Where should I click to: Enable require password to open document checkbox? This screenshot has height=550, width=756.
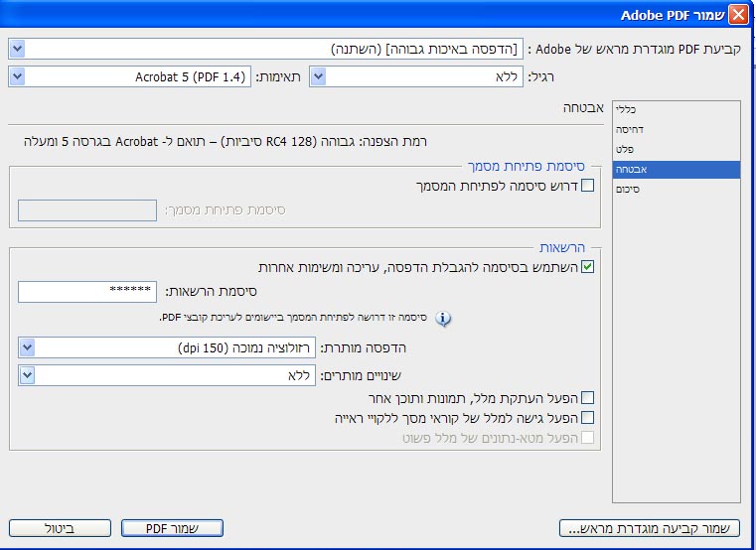pyautogui.click(x=587, y=185)
